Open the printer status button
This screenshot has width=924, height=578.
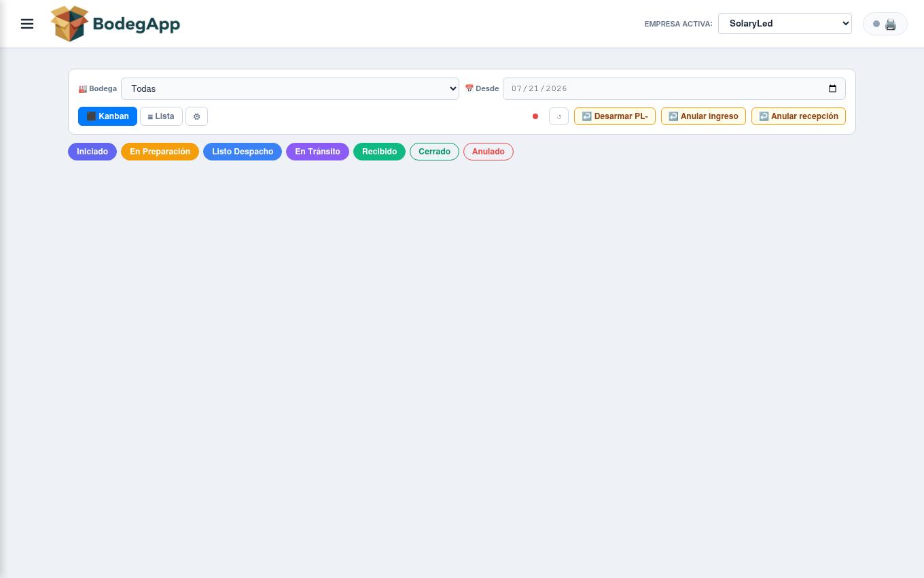tap(885, 24)
